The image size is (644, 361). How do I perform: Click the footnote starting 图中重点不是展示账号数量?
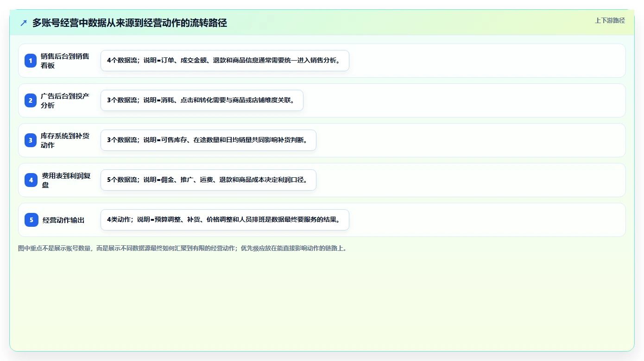(183, 249)
